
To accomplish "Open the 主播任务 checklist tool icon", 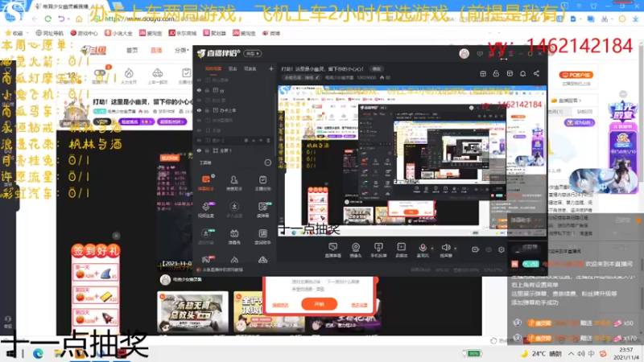I will coord(262,183).
